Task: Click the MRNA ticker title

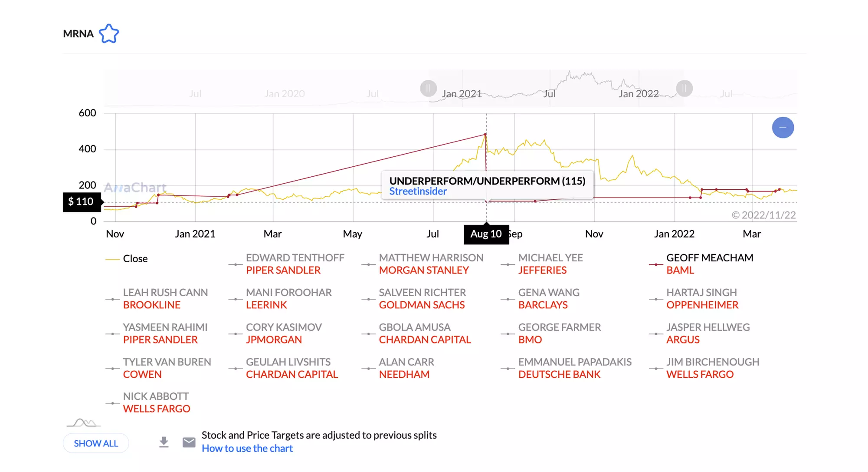Action: pyautogui.click(x=78, y=34)
